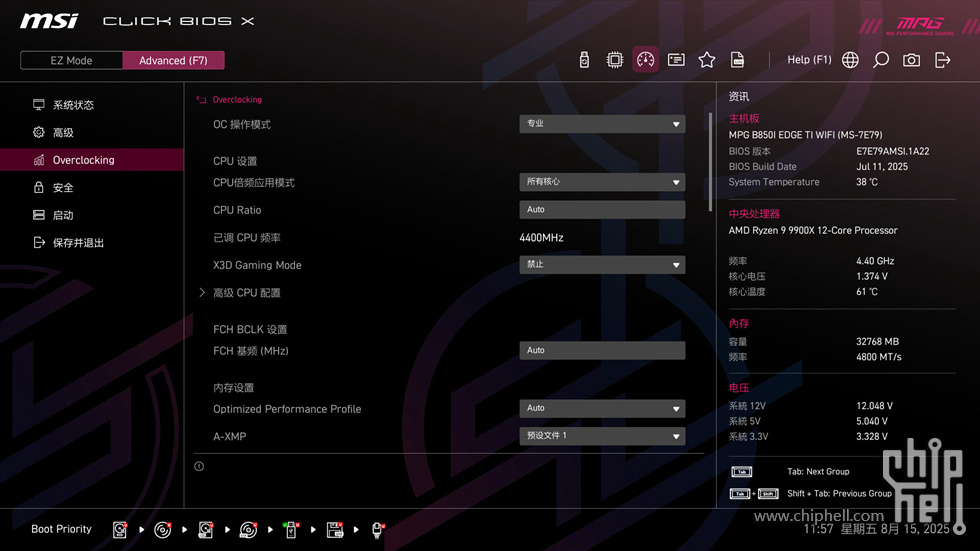980x551 pixels.
Task: Click the back arrow beside Overclocking breadcrumb
Action: (201, 99)
